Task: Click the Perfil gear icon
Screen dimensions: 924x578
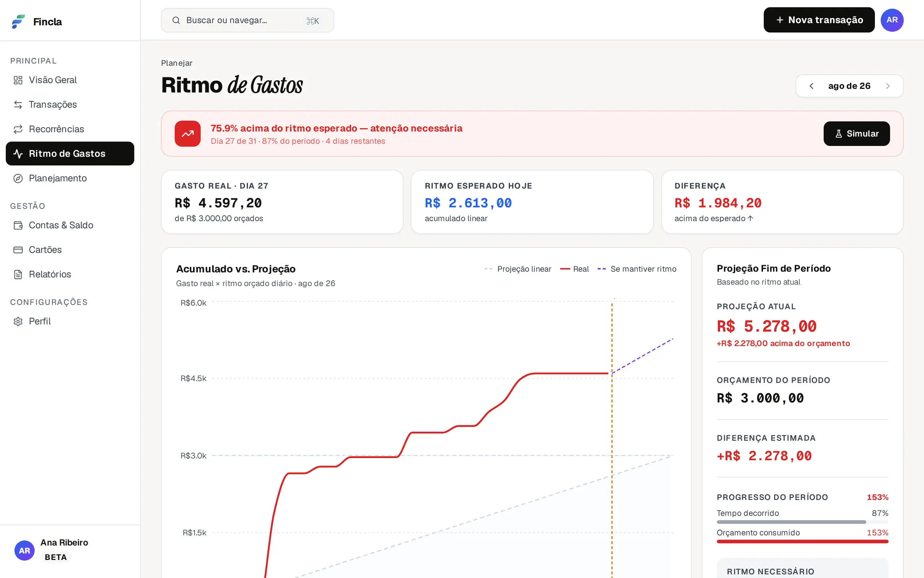Action: pyautogui.click(x=18, y=322)
